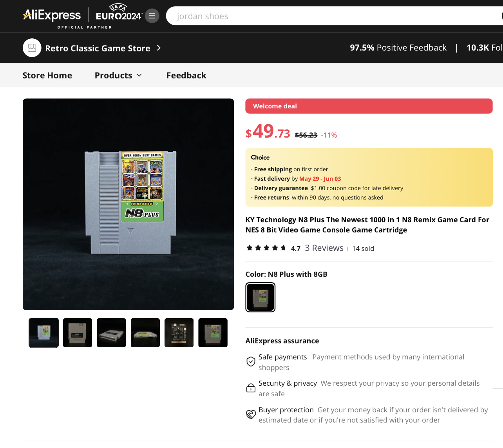Click the Fast delivery May 29 - Jun 03 line
The height and width of the screenshot is (448, 503).
[296, 179]
